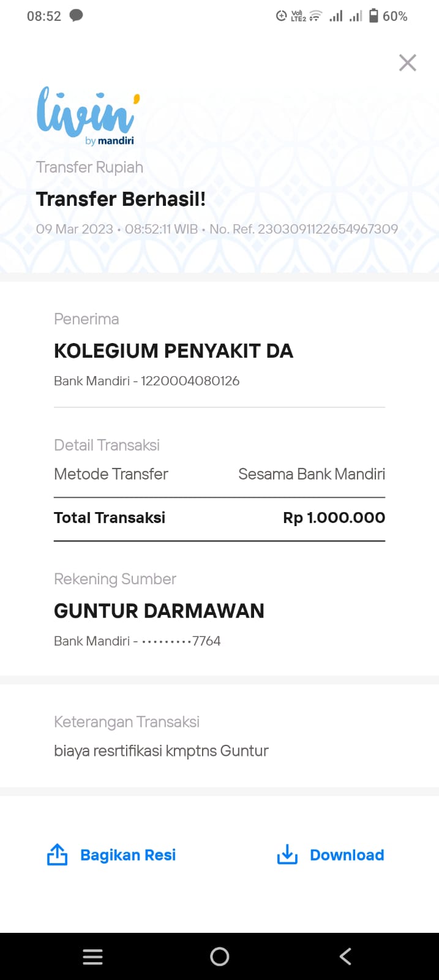Tap the masked source account number
This screenshot has height=980, width=439.
[181, 641]
